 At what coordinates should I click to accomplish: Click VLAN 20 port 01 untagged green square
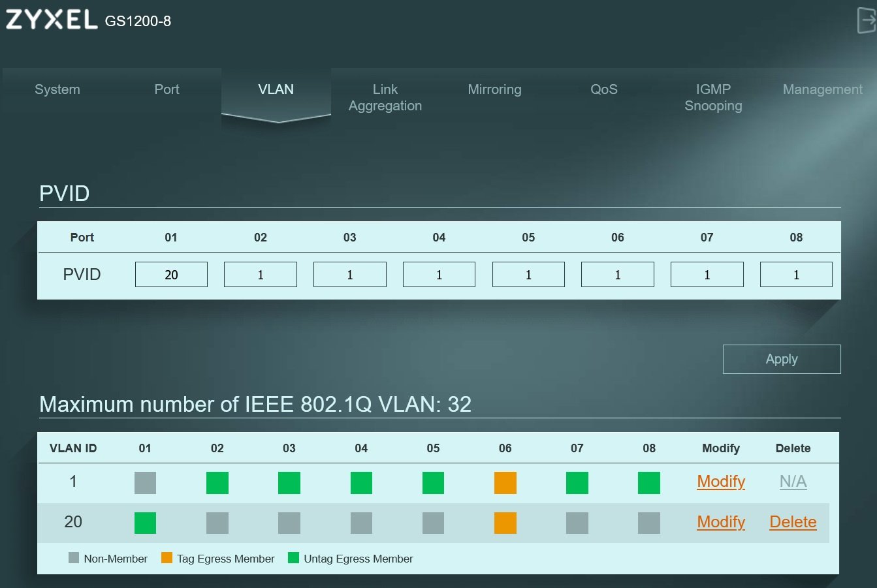145,523
